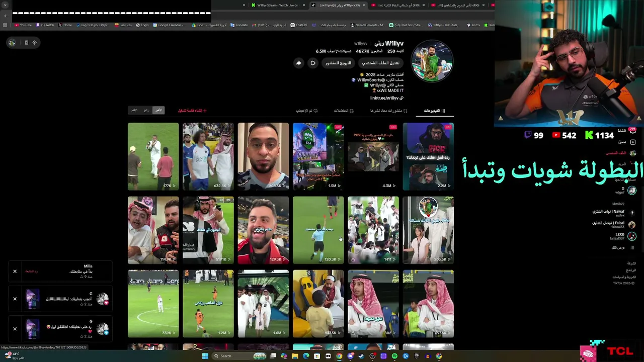Screen dimensions: 644x362
Task: Click the Nawaf account in the sidebar
Action: click(613, 213)
